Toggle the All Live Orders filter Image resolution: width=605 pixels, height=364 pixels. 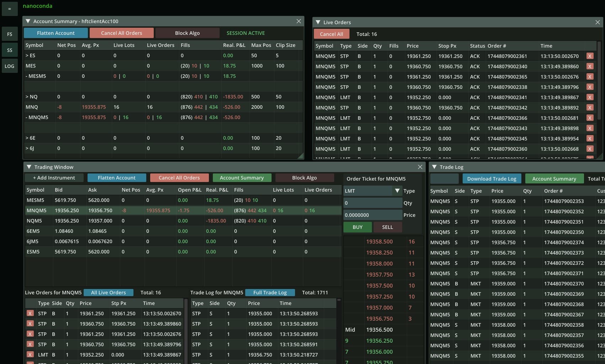pyautogui.click(x=109, y=292)
